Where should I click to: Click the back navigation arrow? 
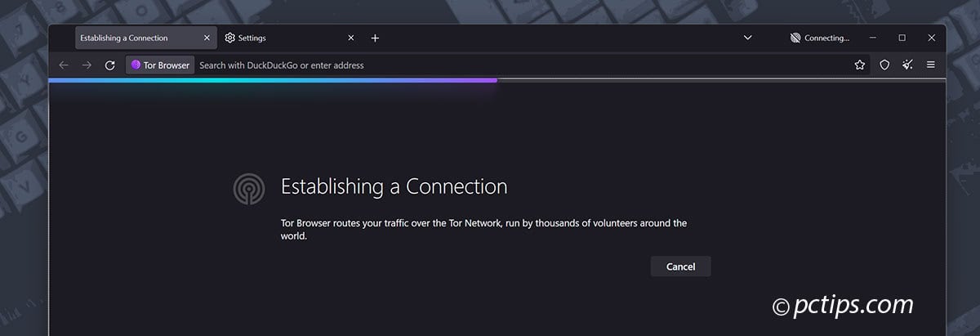(64, 65)
